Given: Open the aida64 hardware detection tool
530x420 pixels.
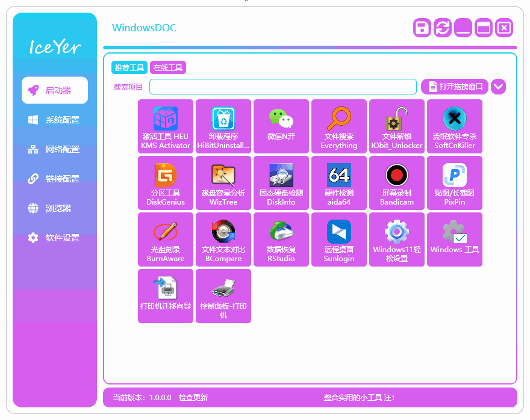Looking at the screenshot, I should pos(339,183).
